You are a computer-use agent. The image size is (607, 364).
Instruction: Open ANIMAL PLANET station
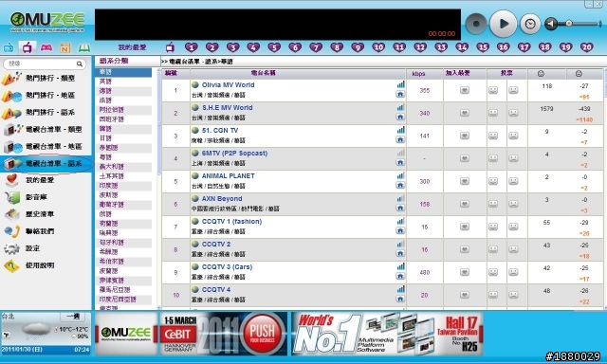point(228,176)
